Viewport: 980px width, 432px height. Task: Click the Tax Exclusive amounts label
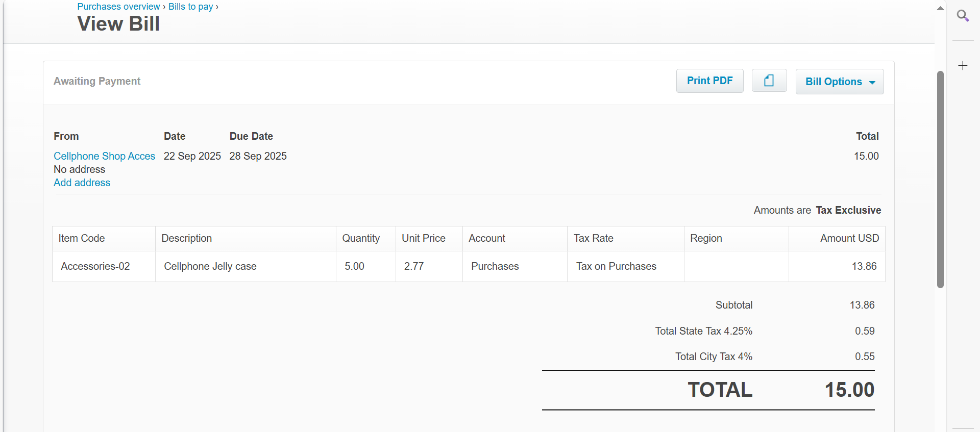[848, 210]
